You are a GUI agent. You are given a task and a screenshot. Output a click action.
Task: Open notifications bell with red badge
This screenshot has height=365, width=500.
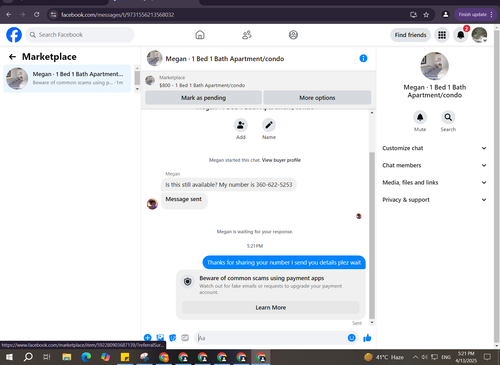click(x=461, y=35)
